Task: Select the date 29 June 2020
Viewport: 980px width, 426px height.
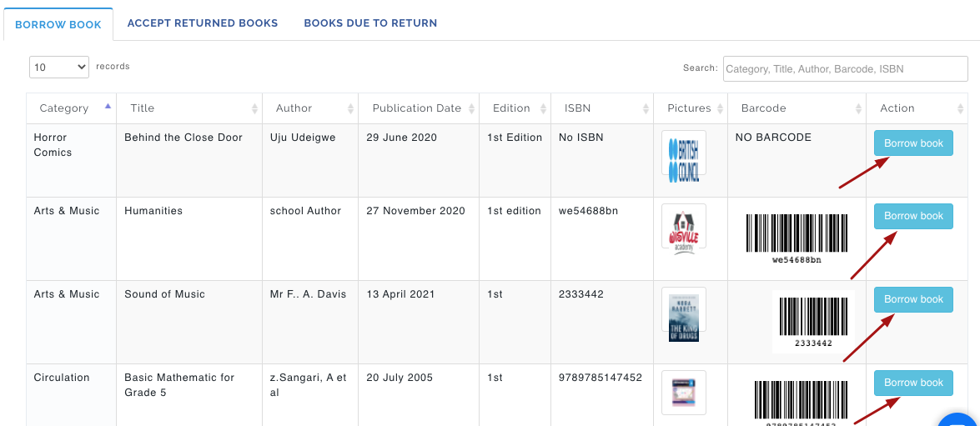Action: (401, 138)
